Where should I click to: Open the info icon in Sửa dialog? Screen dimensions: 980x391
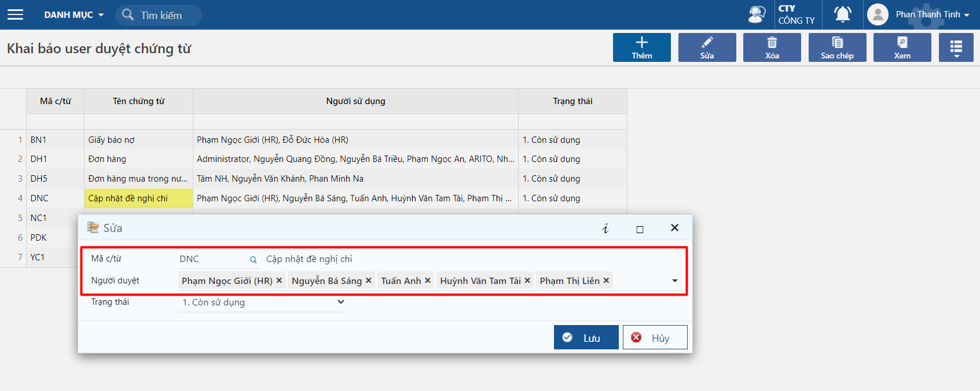605,228
